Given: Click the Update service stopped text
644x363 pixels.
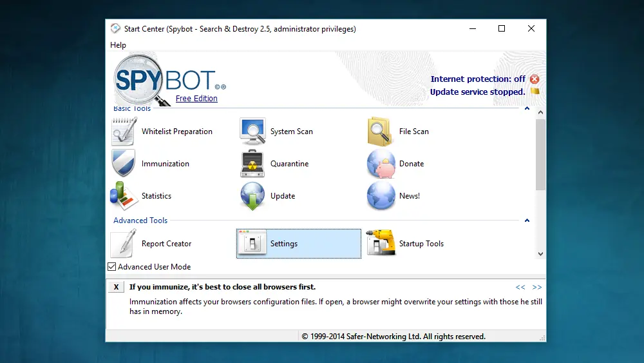Looking at the screenshot, I should [477, 92].
